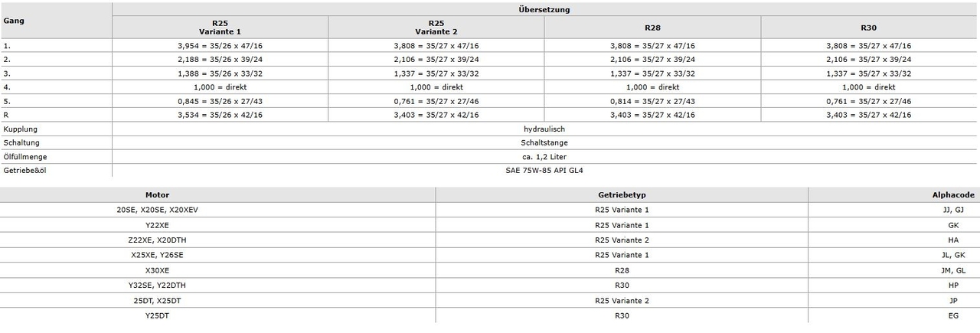
Task: Select the Gang column header
Action: coord(14,21)
